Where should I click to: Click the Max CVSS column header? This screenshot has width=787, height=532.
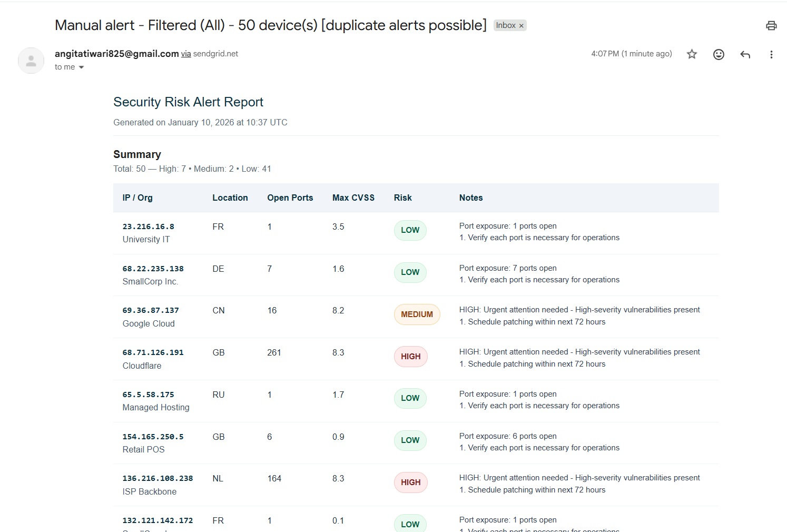(x=353, y=198)
